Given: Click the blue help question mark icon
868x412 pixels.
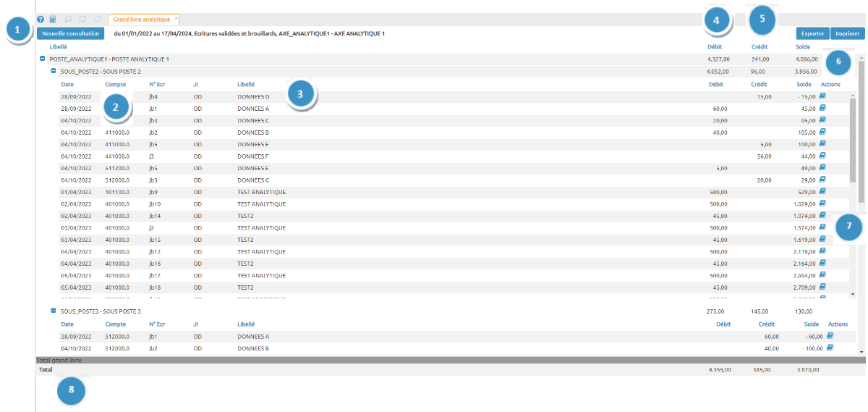Looking at the screenshot, I should [x=41, y=20].
